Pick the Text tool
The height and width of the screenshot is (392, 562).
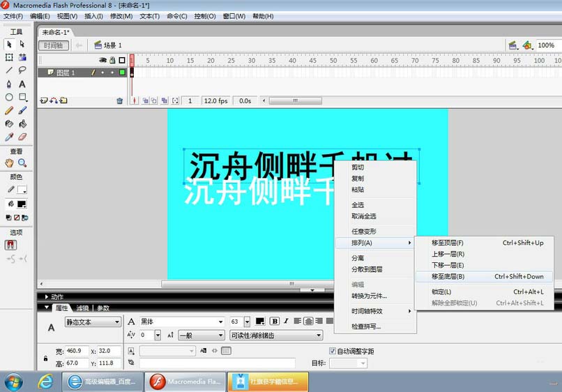point(22,84)
